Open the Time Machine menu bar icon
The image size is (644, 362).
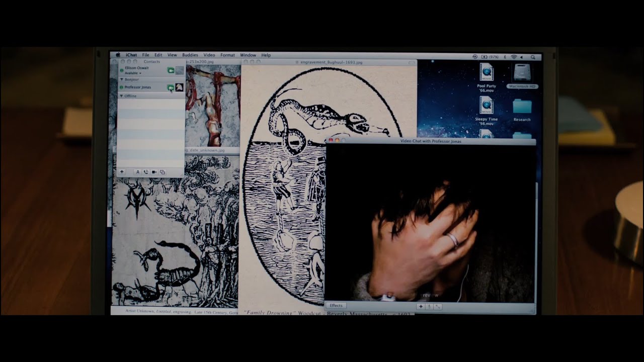(x=475, y=57)
